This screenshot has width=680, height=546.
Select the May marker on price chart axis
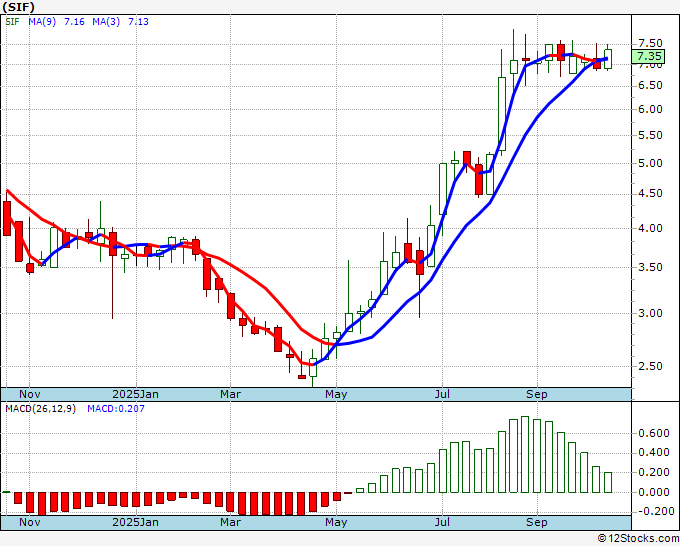[335, 395]
